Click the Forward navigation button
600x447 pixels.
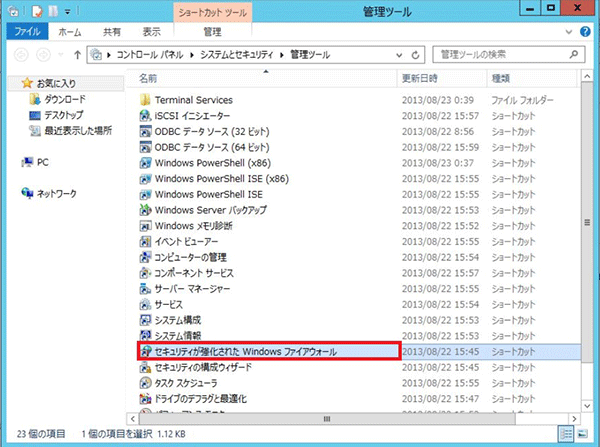(43, 55)
